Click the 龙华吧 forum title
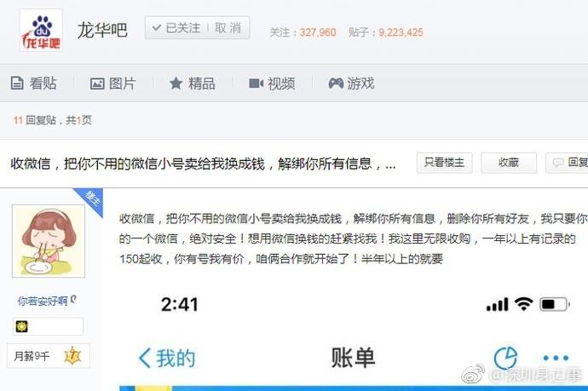588x391 pixels. point(102,30)
